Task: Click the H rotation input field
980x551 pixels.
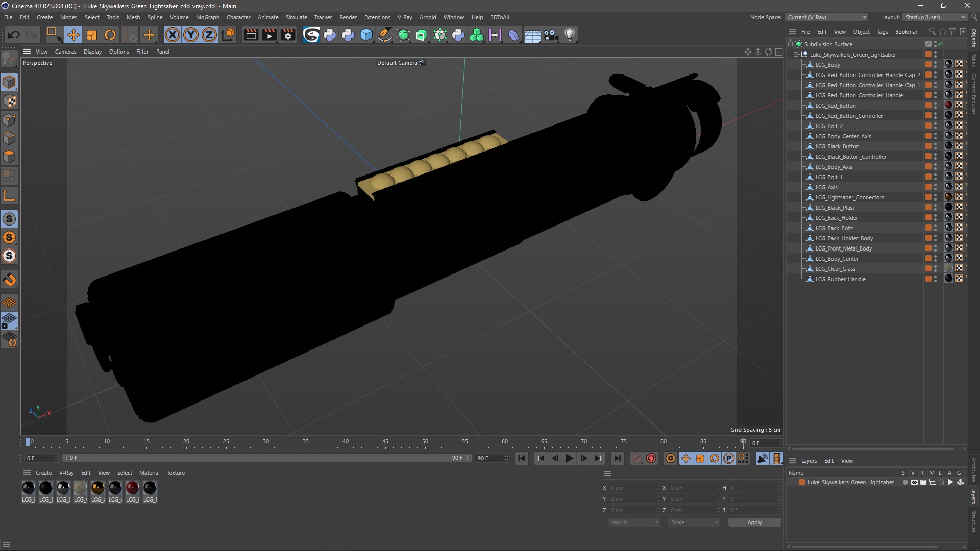Action: [x=754, y=488]
